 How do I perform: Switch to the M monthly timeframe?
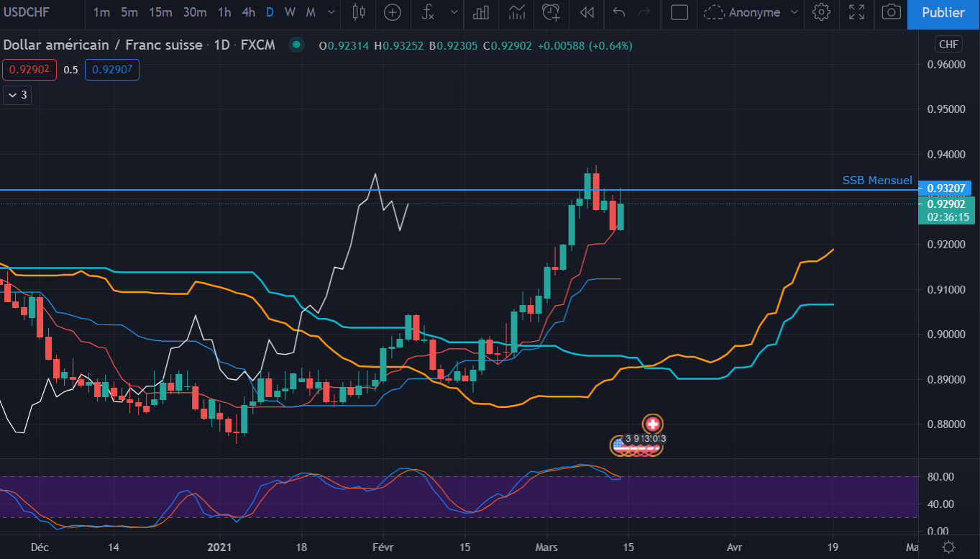(311, 12)
